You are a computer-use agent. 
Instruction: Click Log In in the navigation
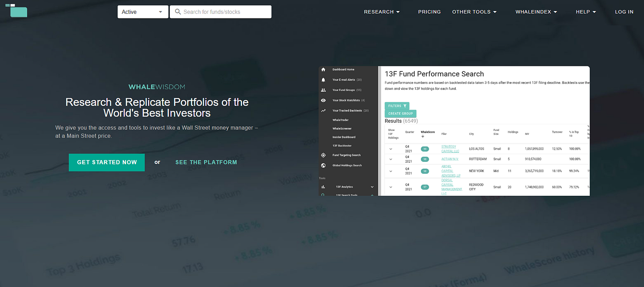click(624, 12)
